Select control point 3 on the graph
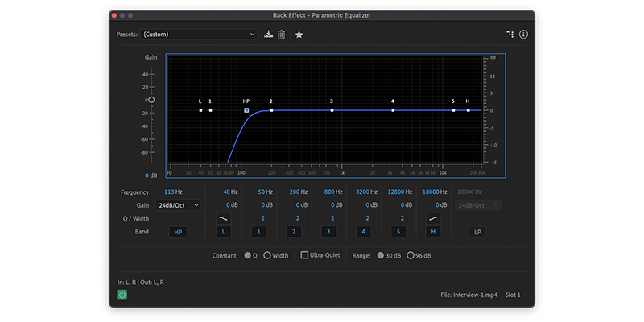 332,110
